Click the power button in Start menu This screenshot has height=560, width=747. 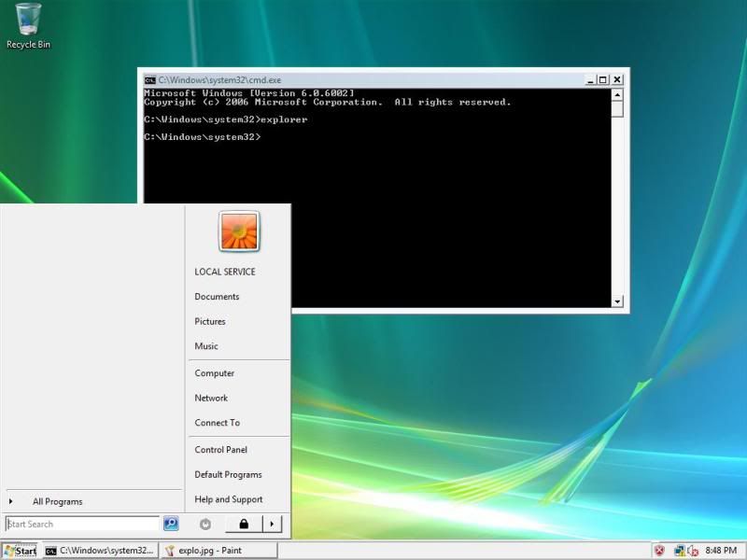pyautogui.click(x=205, y=524)
